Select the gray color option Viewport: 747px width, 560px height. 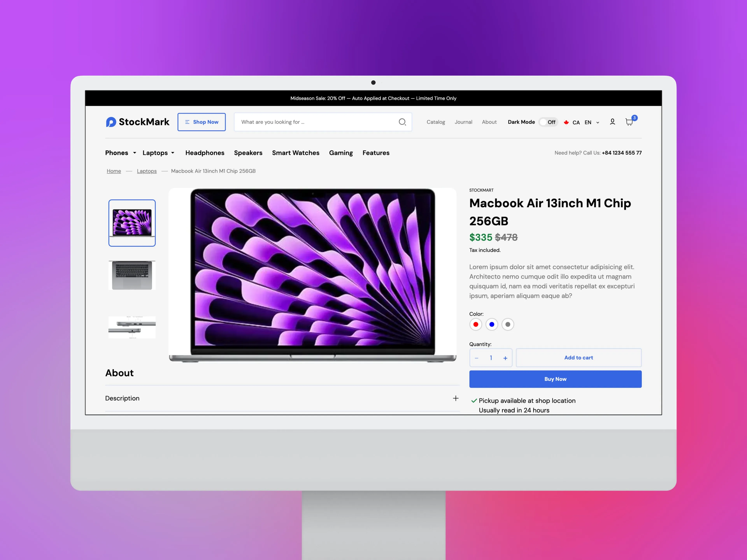508,324
